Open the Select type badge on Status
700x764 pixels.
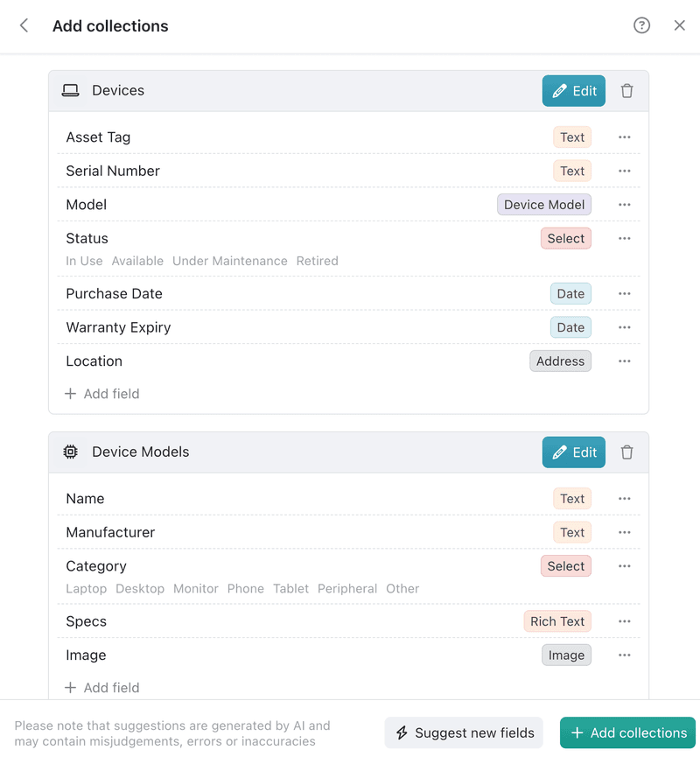tap(565, 238)
